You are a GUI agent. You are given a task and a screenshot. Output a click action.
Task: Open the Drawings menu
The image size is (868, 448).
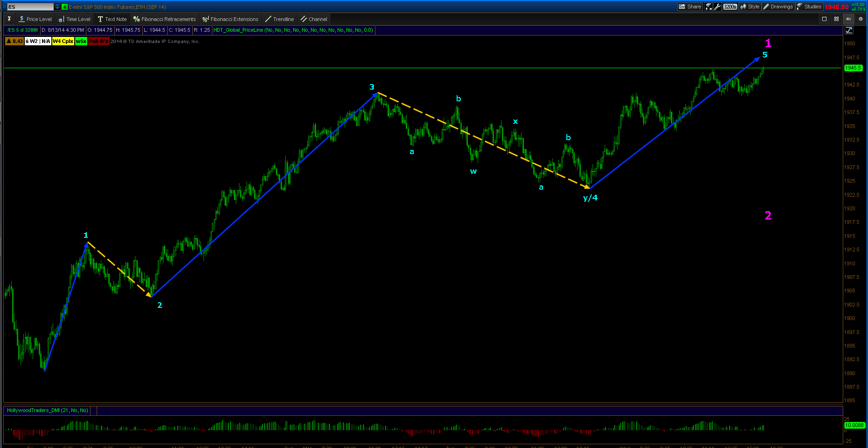(x=778, y=7)
